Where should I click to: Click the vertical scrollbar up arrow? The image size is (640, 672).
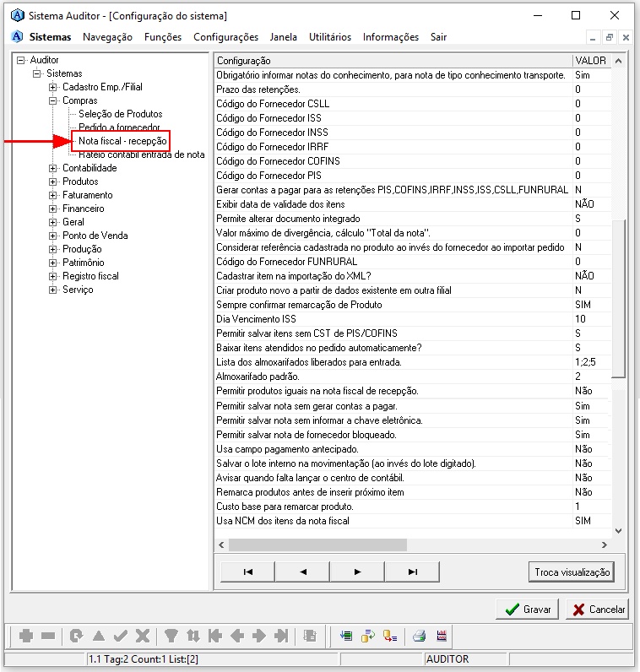pyautogui.click(x=618, y=61)
